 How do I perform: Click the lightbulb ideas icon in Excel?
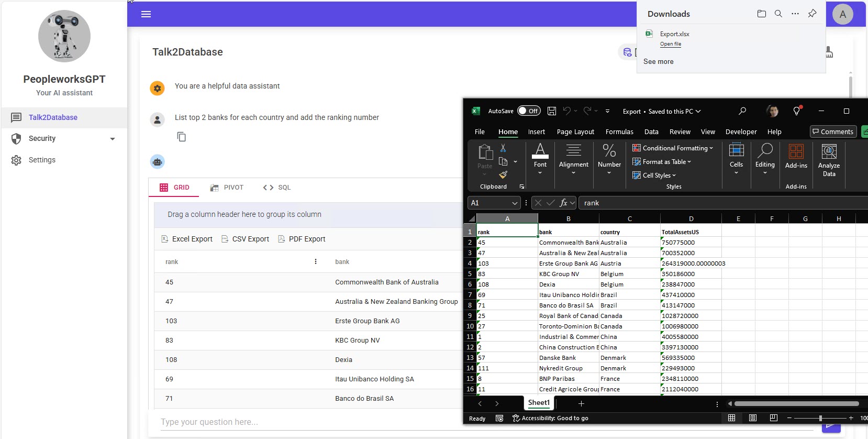click(x=797, y=111)
